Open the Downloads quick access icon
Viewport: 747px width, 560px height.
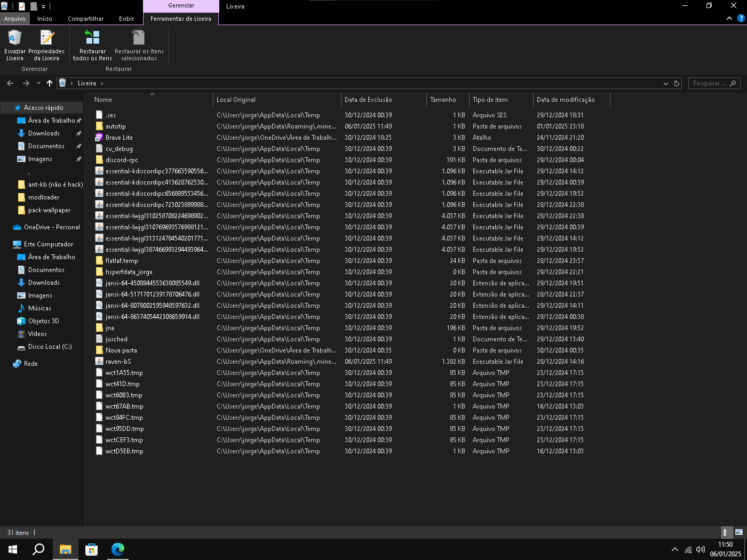point(21,133)
